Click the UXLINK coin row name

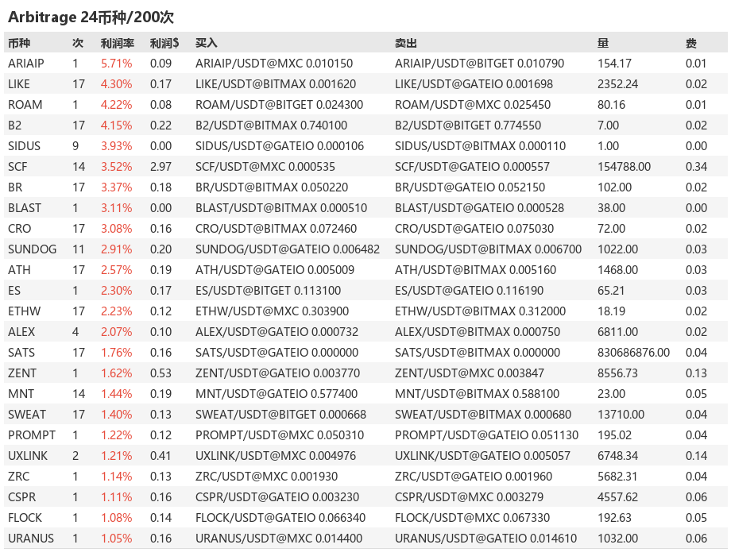pos(28,456)
